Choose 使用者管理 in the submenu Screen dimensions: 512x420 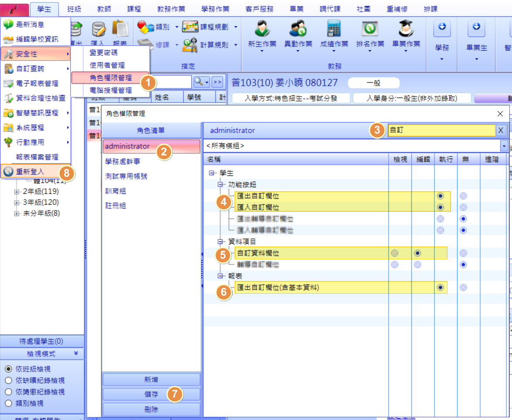pyautogui.click(x=107, y=65)
